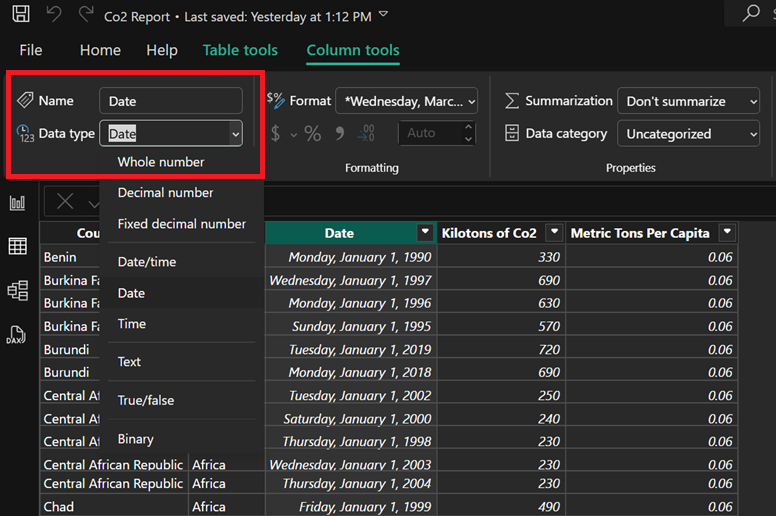Open Report view icon in sidebar
This screenshot has height=516, width=776.
(17, 202)
